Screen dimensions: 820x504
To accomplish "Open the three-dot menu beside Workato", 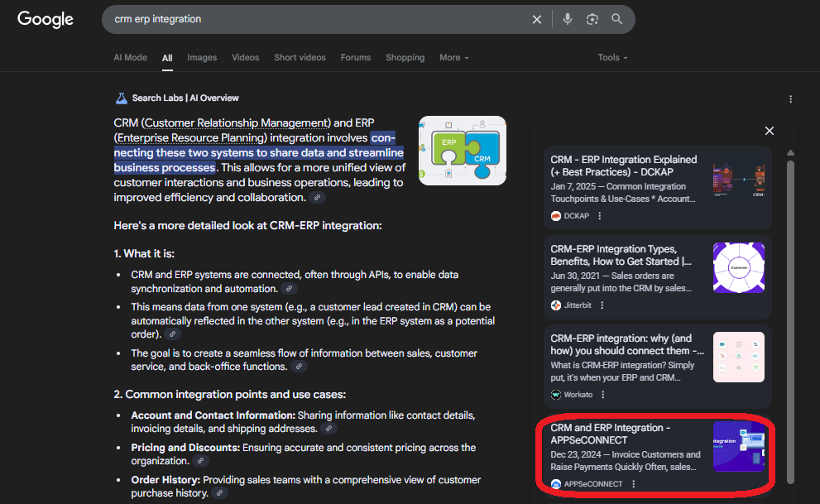I will pyautogui.click(x=603, y=395).
